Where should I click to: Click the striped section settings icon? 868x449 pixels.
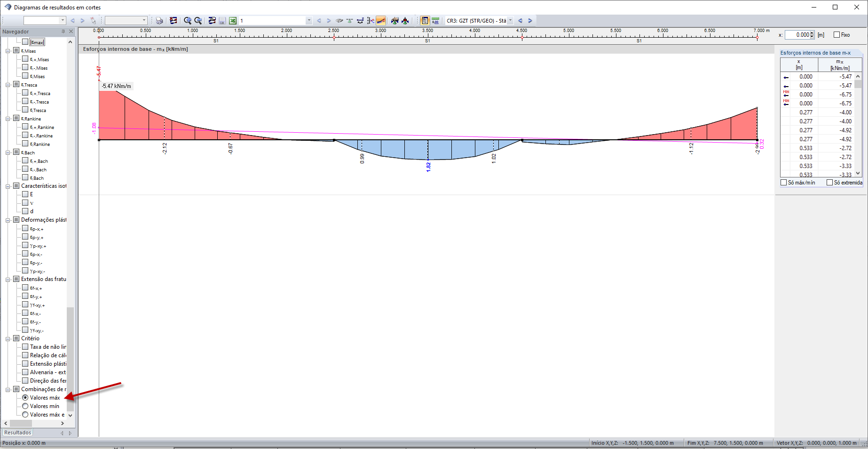(212, 21)
